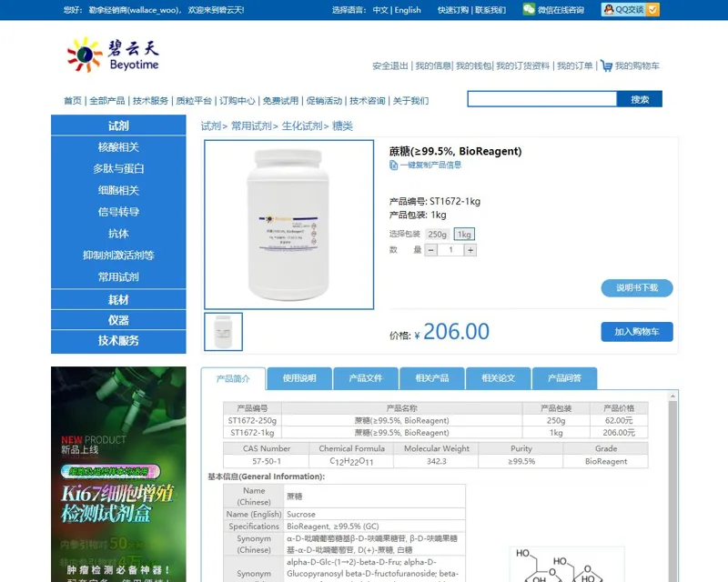Increase quantity with plus button
The height and width of the screenshot is (582, 728).
point(470,250)
